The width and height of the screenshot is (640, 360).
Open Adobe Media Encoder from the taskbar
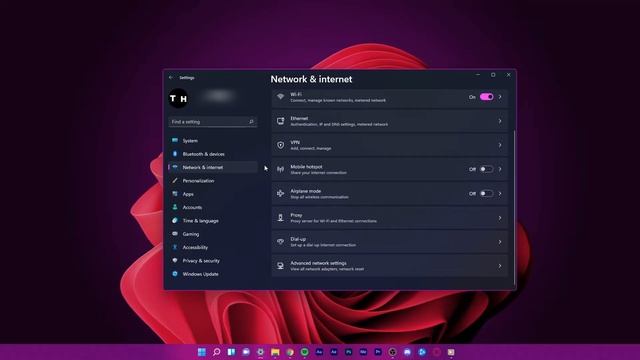[x=363, y=352]
